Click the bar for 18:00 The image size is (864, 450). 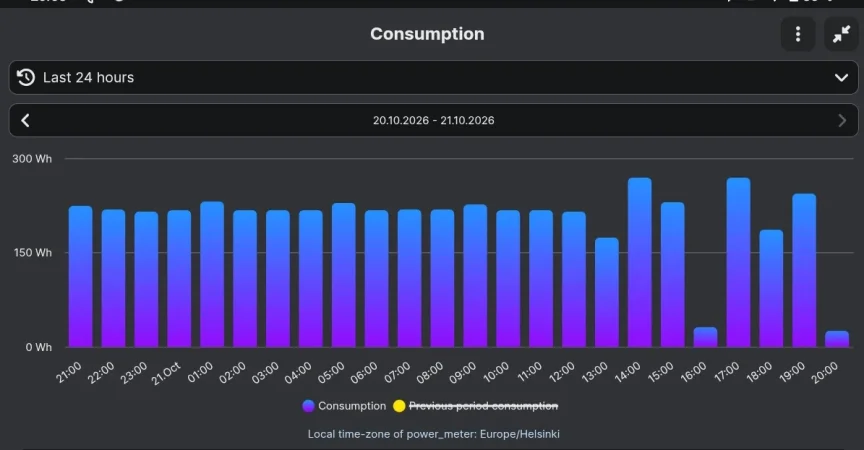coord(771,289)
